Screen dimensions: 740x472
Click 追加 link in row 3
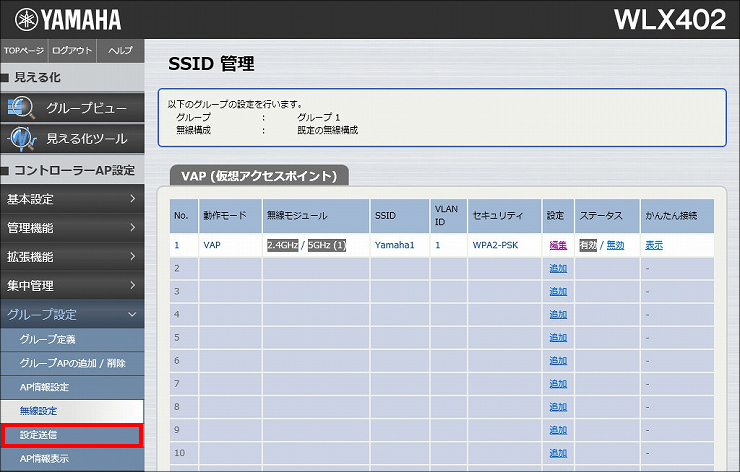click(x=558, y=292)
